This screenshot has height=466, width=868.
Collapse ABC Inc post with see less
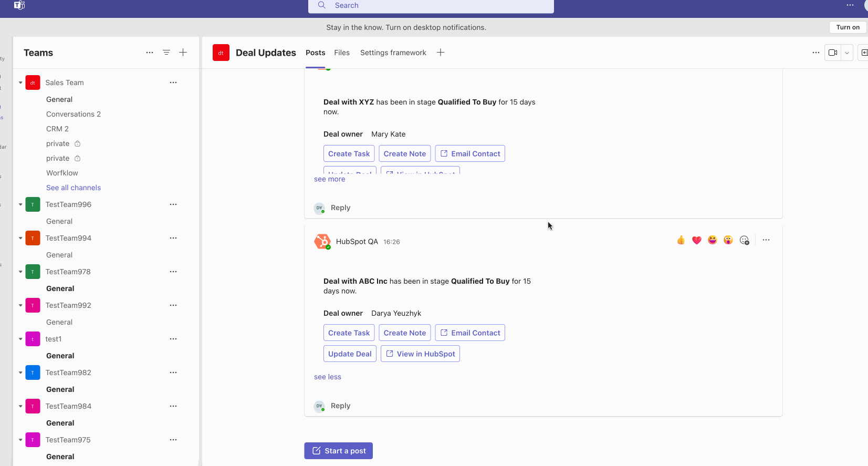(x=328, y=377)
